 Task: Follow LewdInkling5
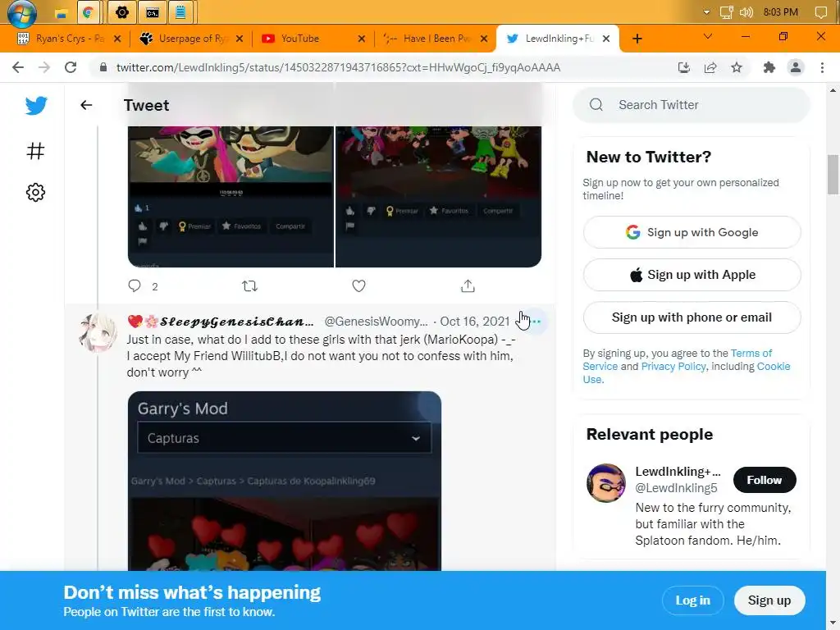(765, 480)
